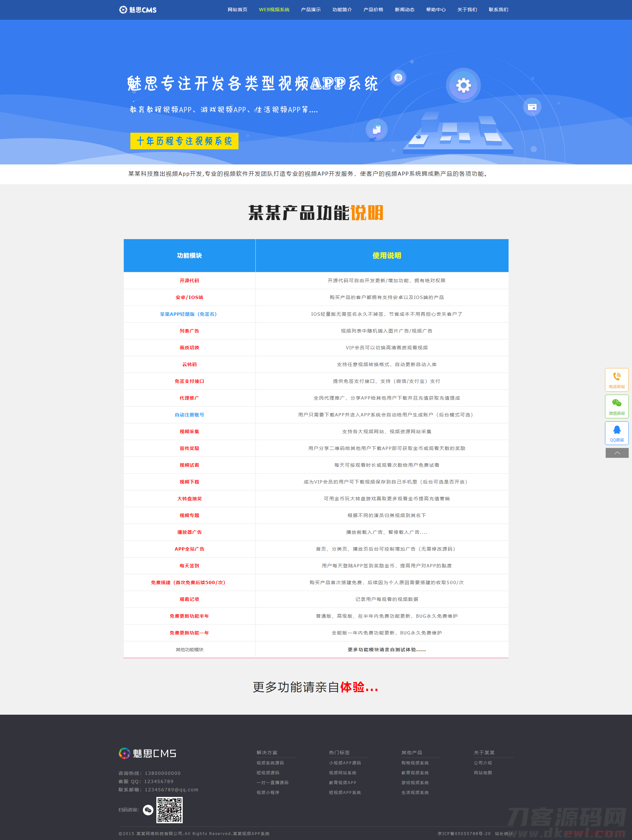The image size is (632, 840).
Task: Click the footer 魅思CMS color logo
Action: click(x=147, y=753)
